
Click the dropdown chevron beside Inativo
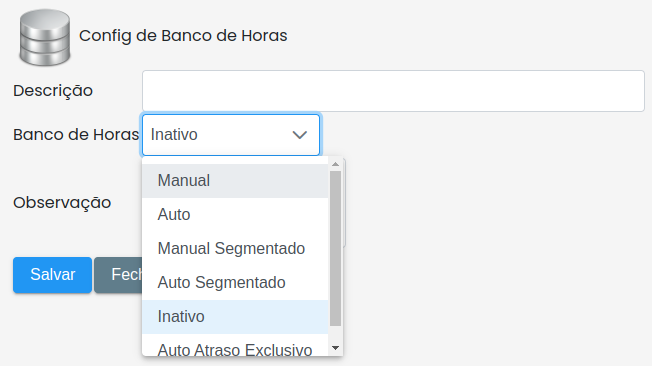299,135
